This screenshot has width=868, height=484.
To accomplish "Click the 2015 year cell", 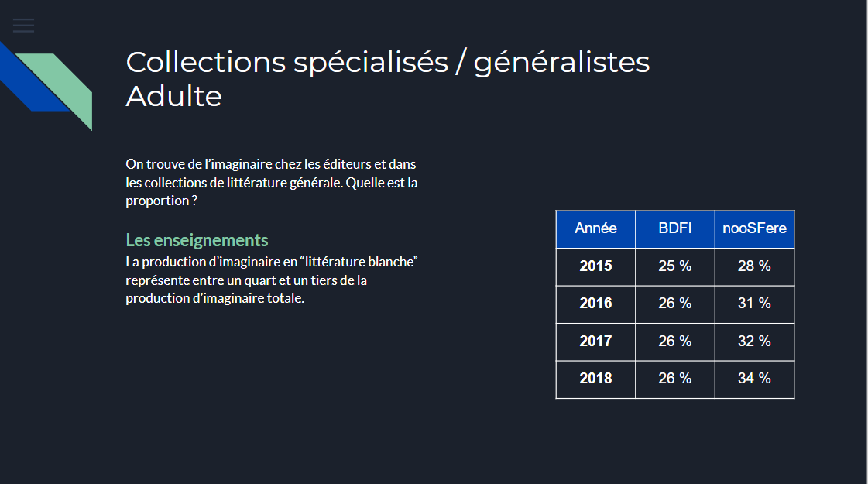I will (x=595, y=266).
